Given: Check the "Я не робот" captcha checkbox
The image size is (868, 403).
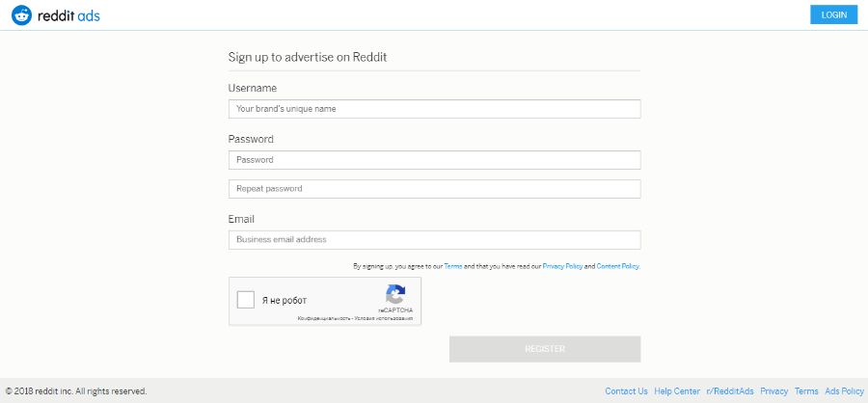Looking at the screenshot, I should 246,300.
